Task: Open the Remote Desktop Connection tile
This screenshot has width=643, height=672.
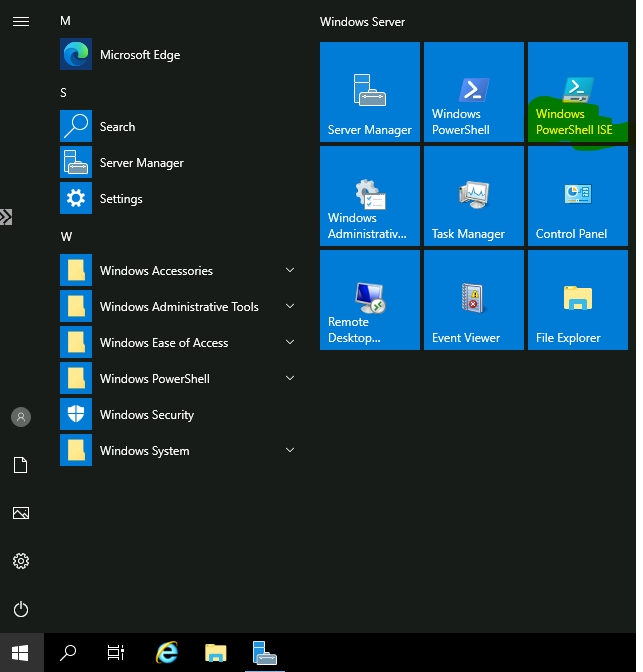Action: click(x=370, y=300)
